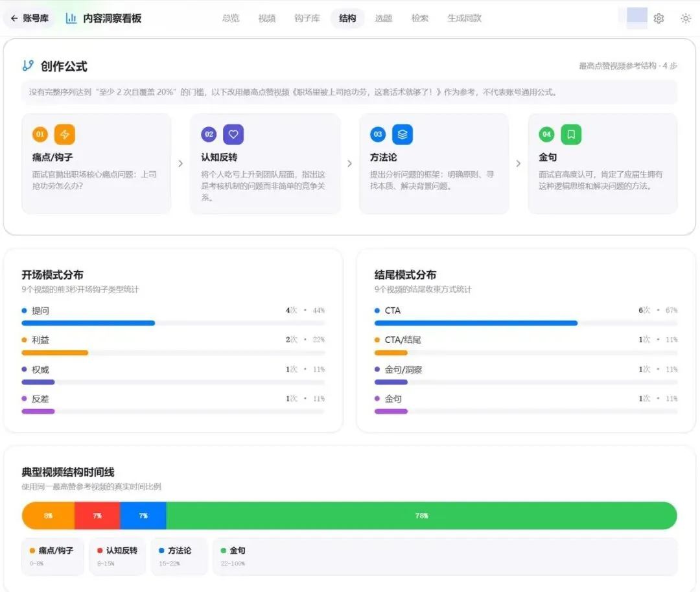Screen dimensions: 700x592
Task: Click the 金句/洞察 row label
Action: [403, 370]
